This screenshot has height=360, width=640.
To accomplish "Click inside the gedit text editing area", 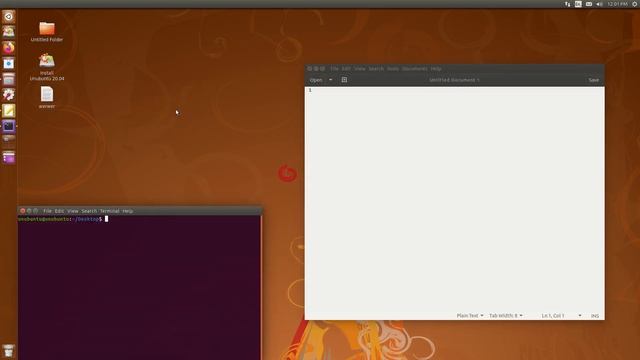I will click(455, 199).
